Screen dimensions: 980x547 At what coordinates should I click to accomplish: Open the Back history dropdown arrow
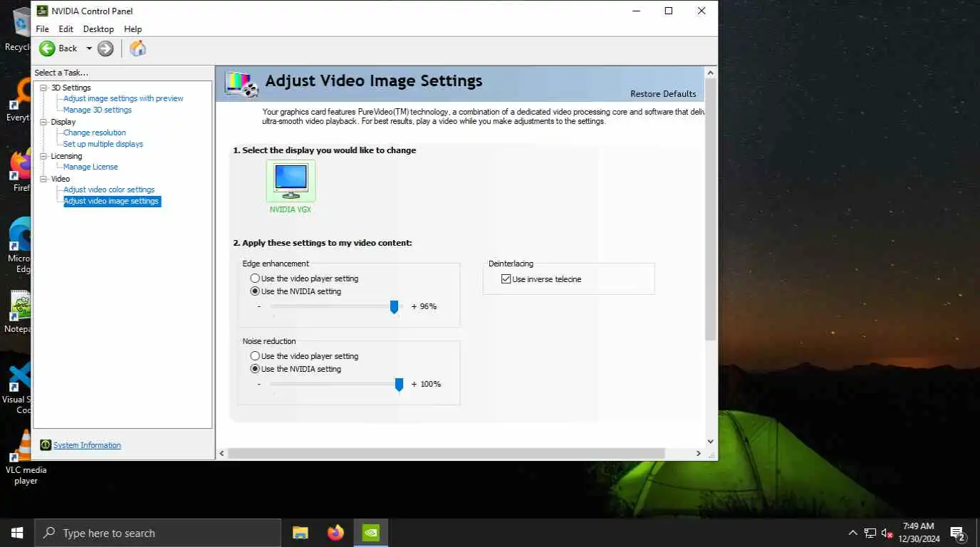89,48
